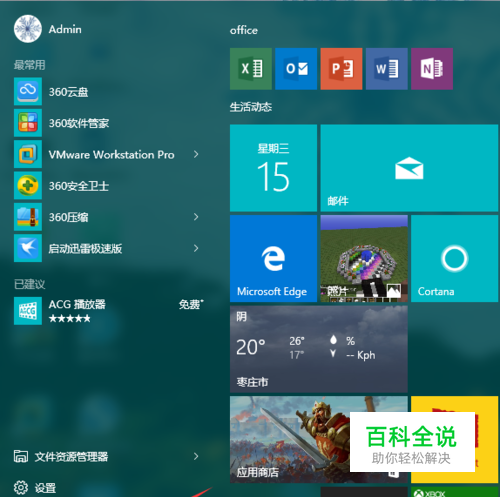Click the 360安全卫士 text label
500x497 pixels.
pyautogui.click(x=79, y=186)
